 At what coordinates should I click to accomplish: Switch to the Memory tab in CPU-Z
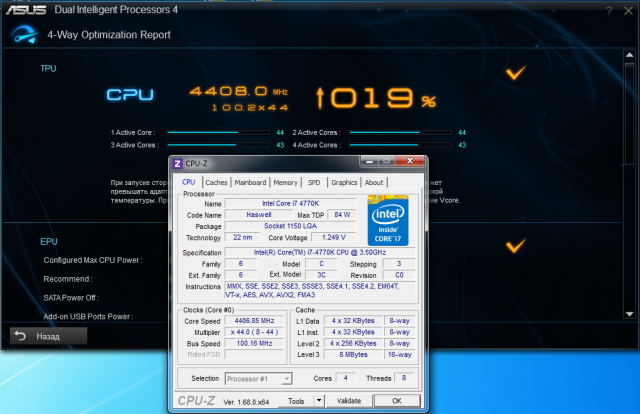(285, 183)
